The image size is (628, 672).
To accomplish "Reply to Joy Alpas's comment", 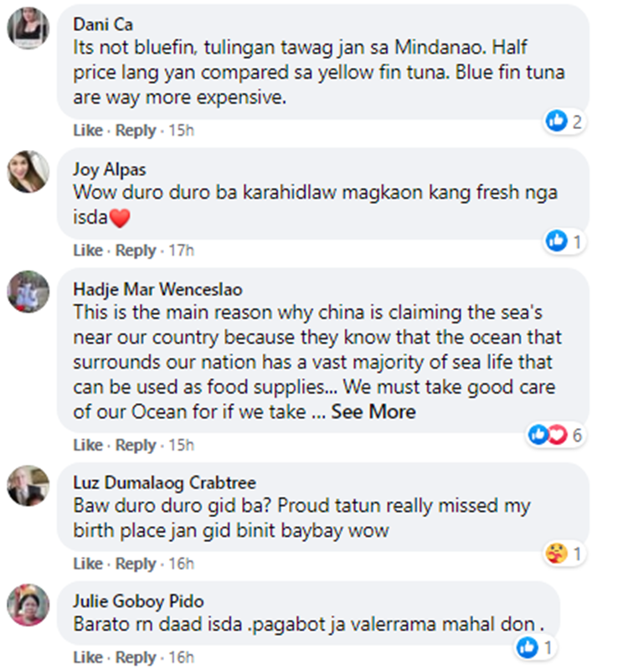I will click(136, 251).
